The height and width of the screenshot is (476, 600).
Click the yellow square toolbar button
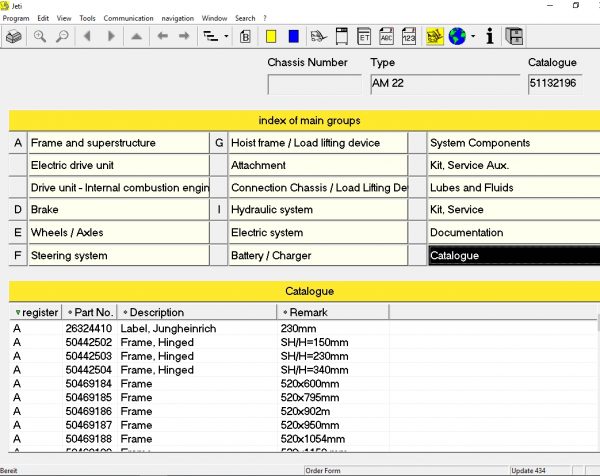[x=271, y=36]
